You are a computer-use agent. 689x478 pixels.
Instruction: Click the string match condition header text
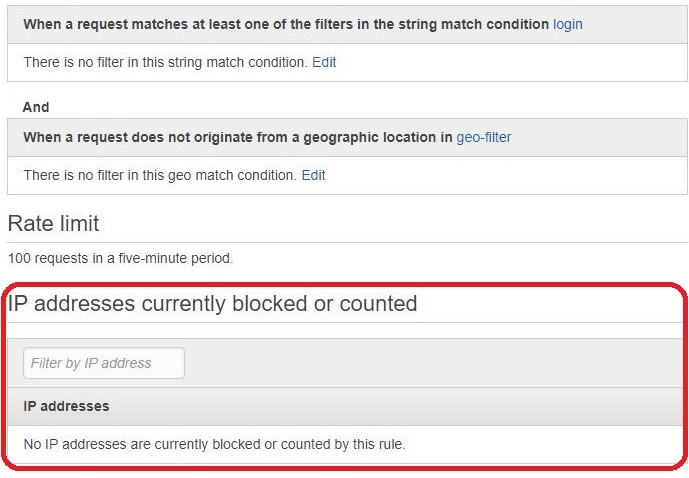point(286,23)
